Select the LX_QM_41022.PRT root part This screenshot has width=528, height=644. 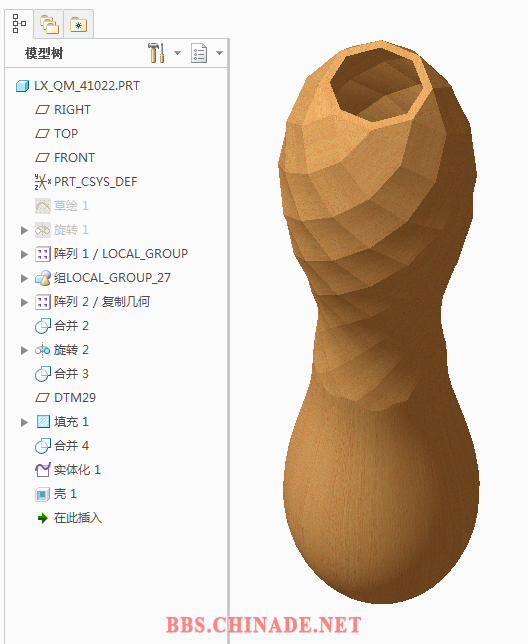click(x=78, y=86)
